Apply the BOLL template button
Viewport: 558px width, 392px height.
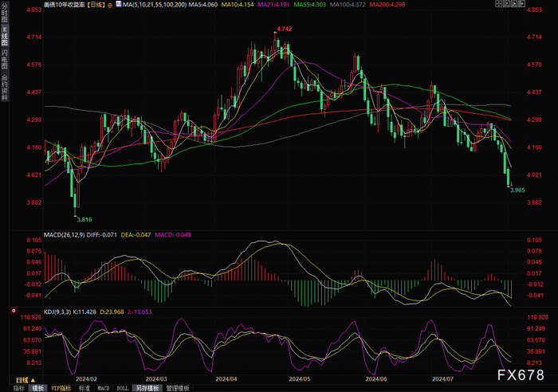(123, 388)
